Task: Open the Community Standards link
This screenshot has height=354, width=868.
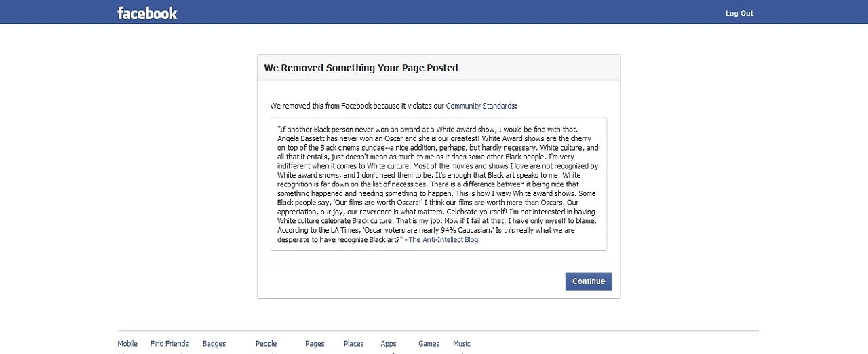Action: coord(480,106)
